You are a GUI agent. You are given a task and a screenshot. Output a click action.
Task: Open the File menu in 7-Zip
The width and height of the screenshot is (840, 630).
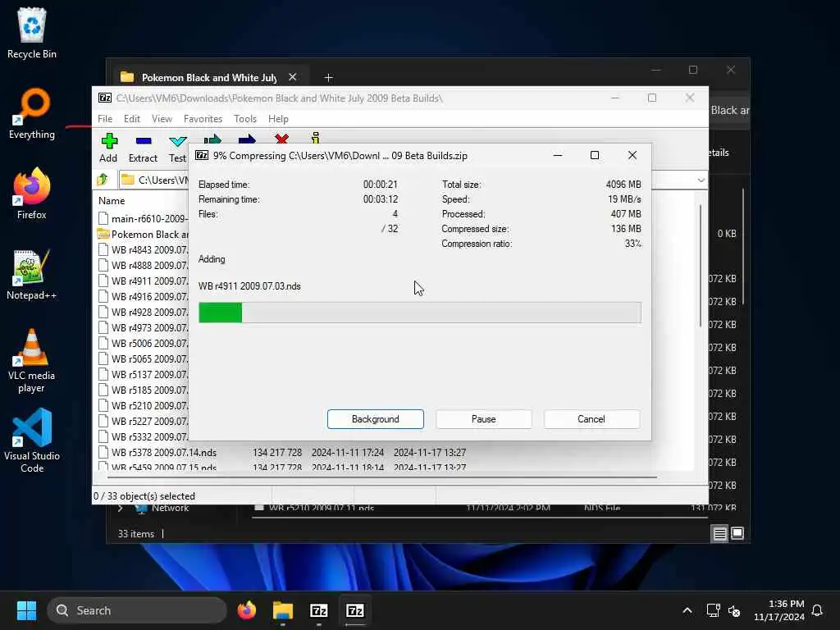[x=105, y=119]
